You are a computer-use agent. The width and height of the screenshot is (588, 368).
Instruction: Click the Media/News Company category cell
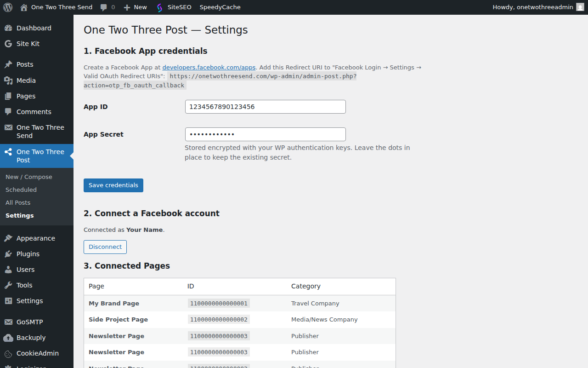coord(324,320)
